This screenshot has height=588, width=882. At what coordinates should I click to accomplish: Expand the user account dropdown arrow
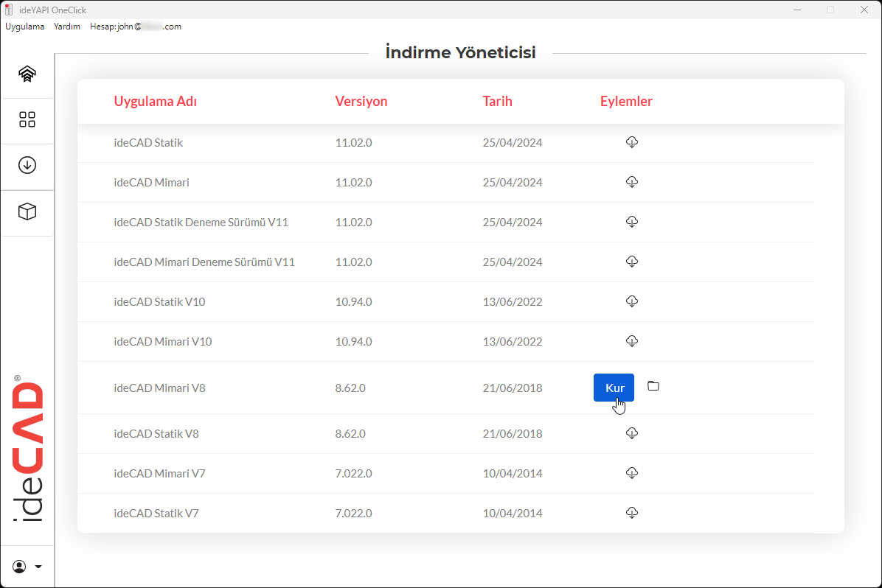point(38,567)
